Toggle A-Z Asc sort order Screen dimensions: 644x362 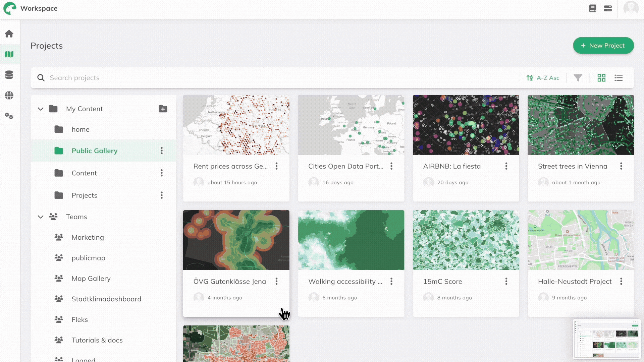click(543, 78)
